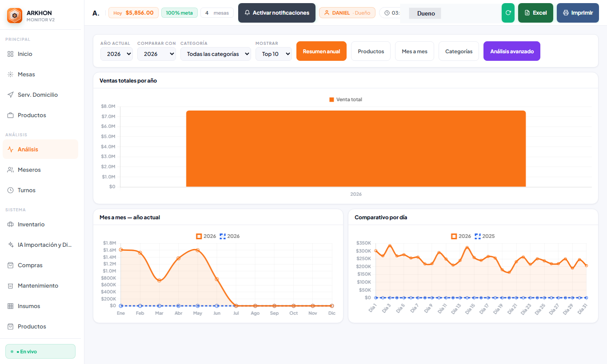Open the Análisis avanzado view
Screen dimensions: 607x364
(x=512, y=51)
